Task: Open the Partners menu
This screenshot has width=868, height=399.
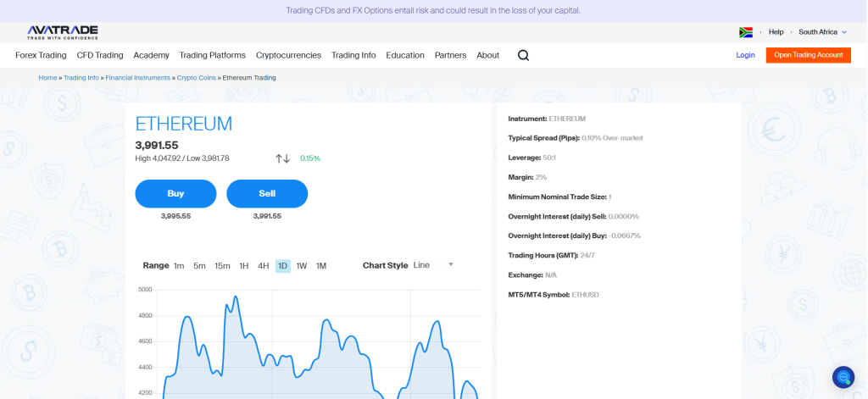Action: (x=451, y=55)
